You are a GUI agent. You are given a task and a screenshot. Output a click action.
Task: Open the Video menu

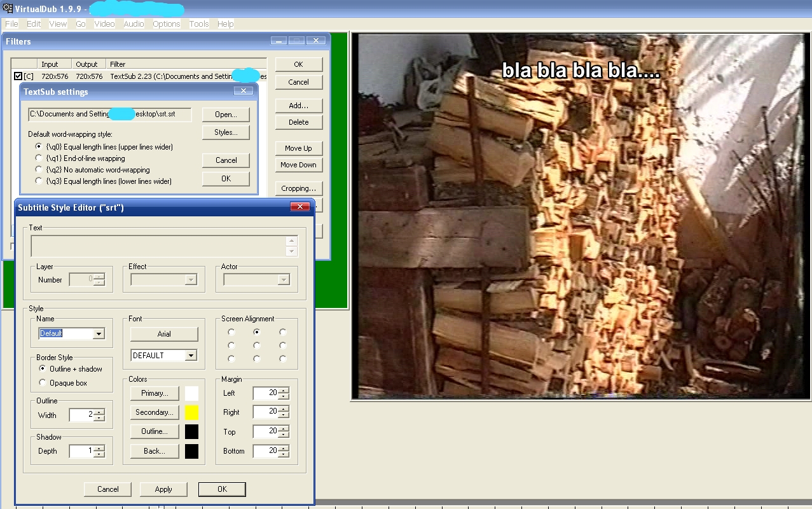click(x=104, y=24)
